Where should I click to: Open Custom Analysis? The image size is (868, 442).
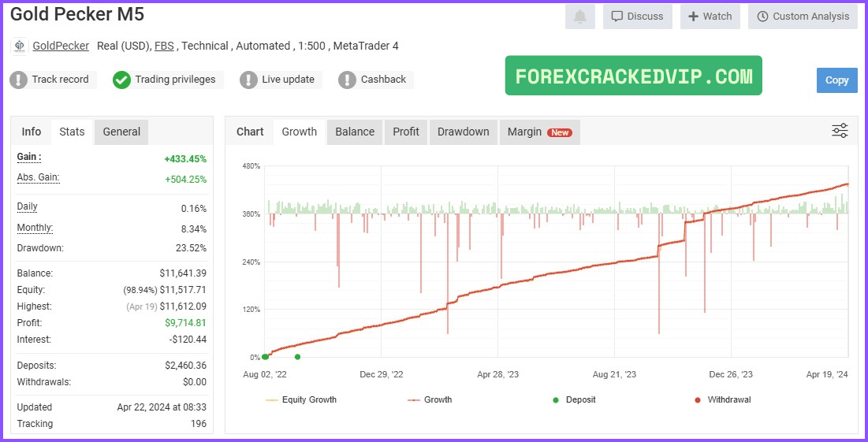click(803, 17)
